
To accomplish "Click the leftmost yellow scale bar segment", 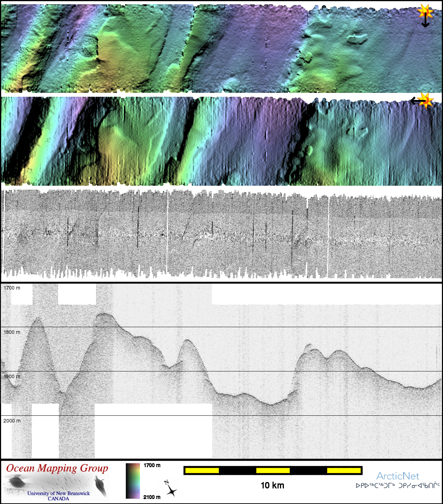I will point(202,470).
